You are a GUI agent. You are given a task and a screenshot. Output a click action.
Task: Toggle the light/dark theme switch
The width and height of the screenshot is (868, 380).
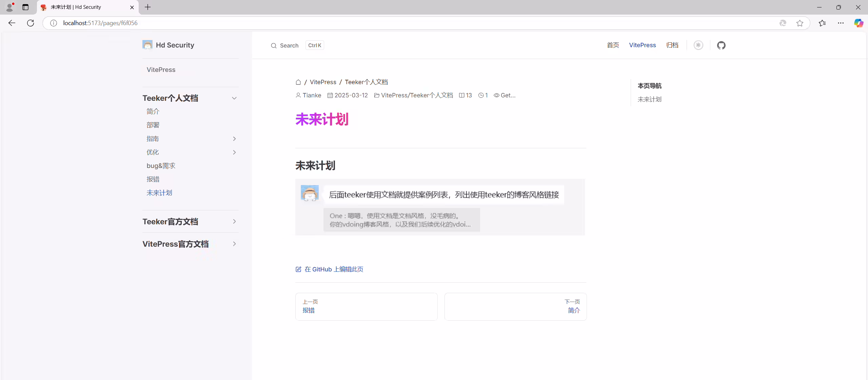698,45
